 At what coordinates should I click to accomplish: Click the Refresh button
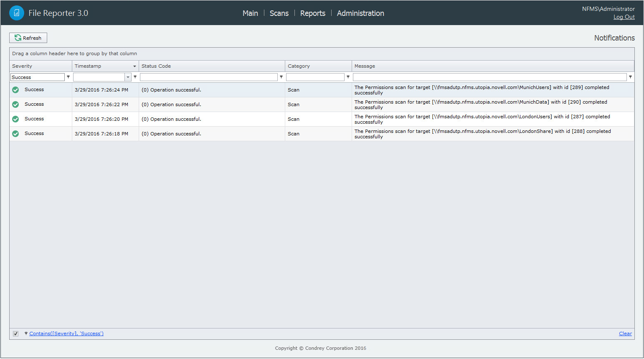click(x=28, y=38)
